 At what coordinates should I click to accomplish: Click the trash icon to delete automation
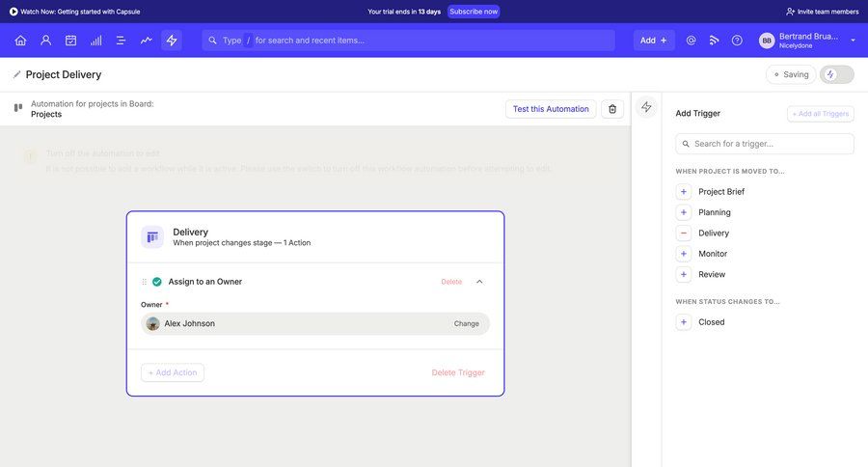click(612, 109)
